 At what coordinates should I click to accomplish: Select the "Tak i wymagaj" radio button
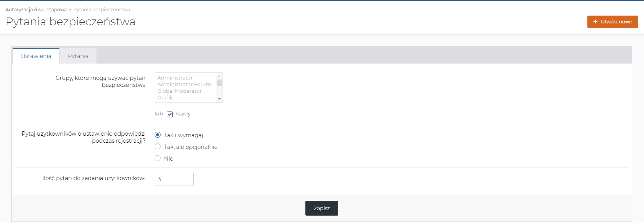(158, 135)
